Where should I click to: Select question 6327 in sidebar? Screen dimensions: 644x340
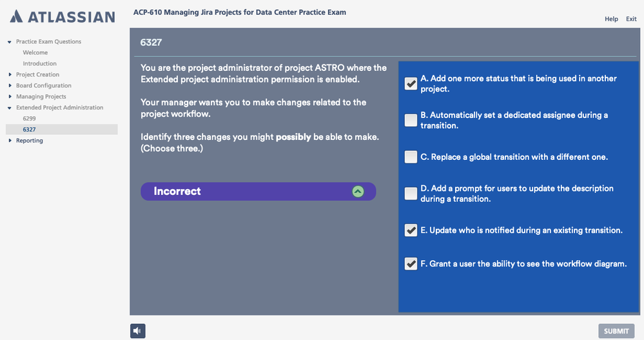pos(62,130)
